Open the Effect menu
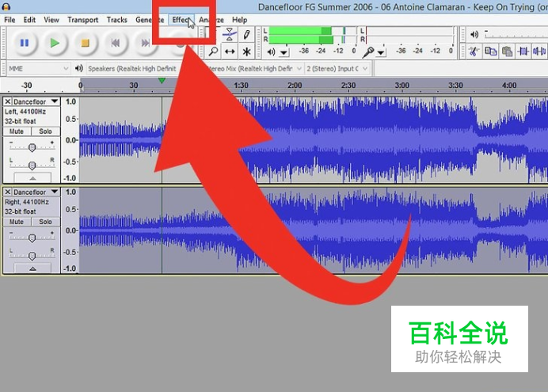548x392 pixels. 181,20
